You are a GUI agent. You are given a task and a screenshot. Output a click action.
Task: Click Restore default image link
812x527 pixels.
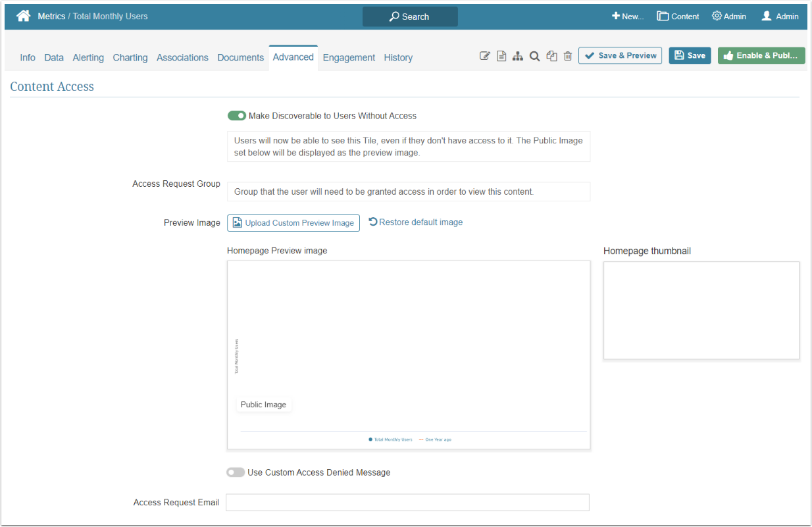tap(416, 222)
